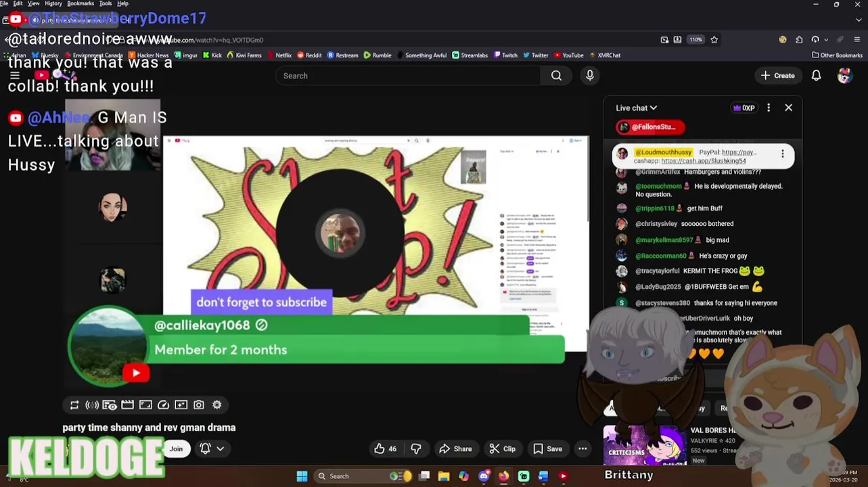Open File Explorer from taskbar
The image size is (868, 487).
point(444,476)
